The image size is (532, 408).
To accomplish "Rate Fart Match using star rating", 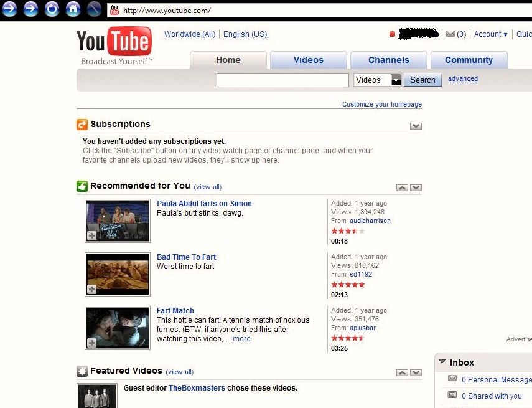I will (x=348, y=338).
